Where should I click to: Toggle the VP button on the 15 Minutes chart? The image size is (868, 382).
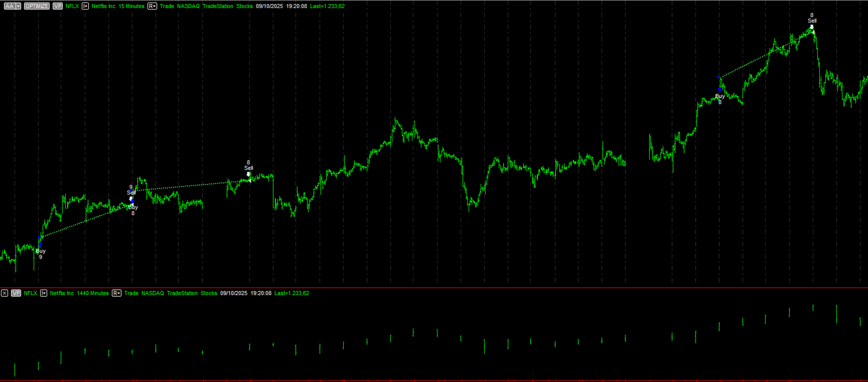(x=58, y=6)
